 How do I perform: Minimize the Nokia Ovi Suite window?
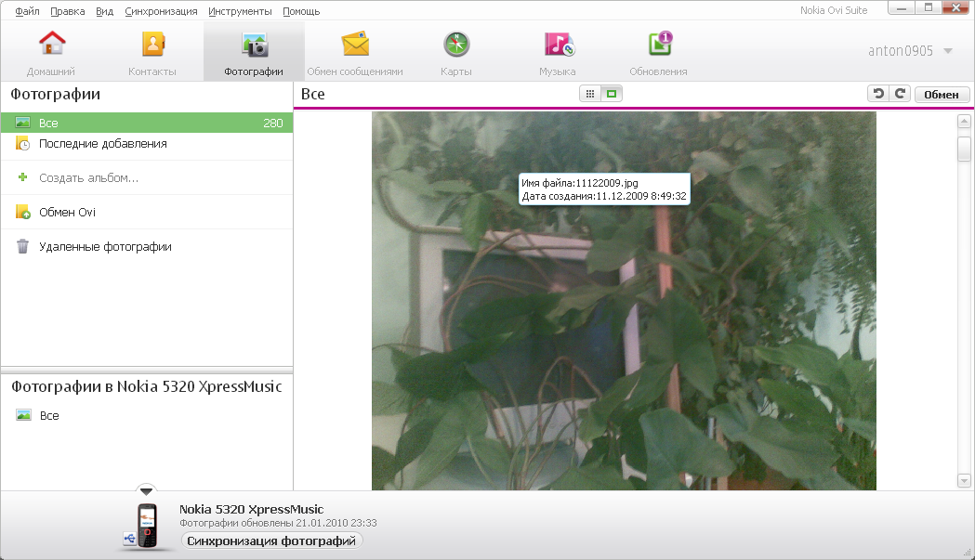coord(901,8)
